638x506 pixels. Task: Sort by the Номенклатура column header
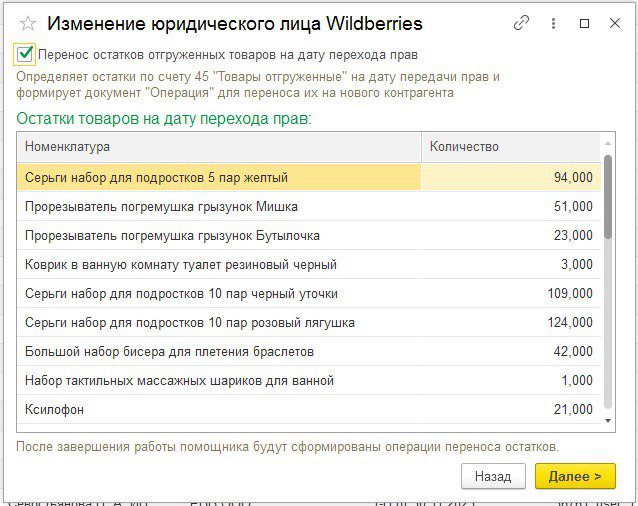tap(218, 147)
